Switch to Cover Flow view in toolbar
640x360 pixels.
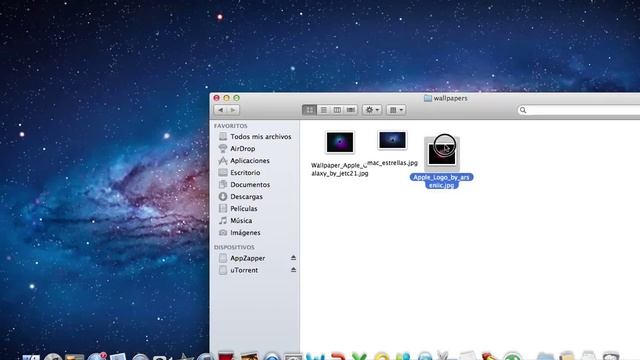point(351,110)
